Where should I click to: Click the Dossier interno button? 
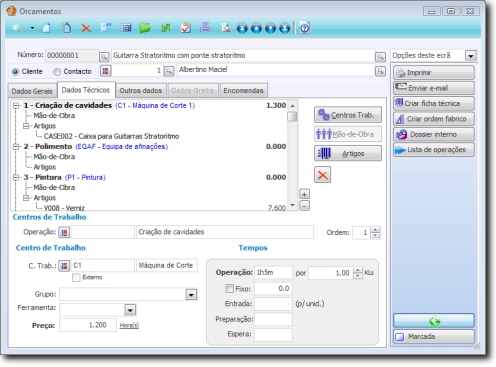tap(434, 134)
